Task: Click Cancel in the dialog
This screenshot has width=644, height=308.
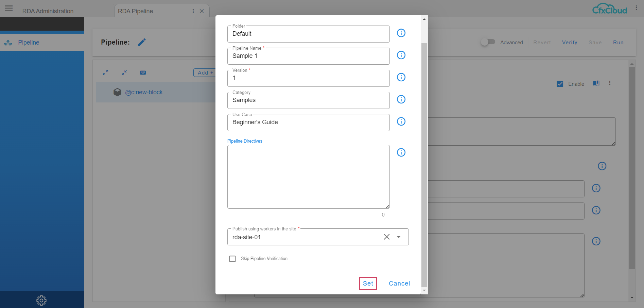Action: pyautogui.click(x=399, y=283)
